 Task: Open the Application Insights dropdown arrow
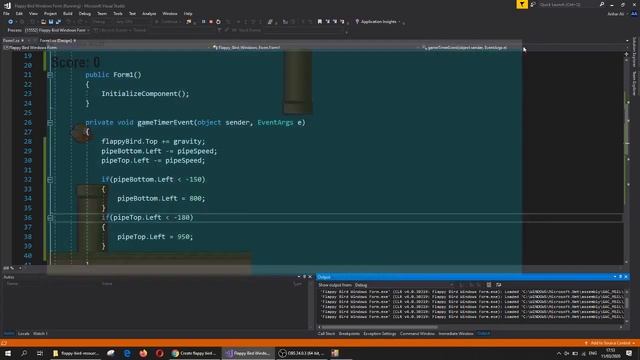coord(399,22)
